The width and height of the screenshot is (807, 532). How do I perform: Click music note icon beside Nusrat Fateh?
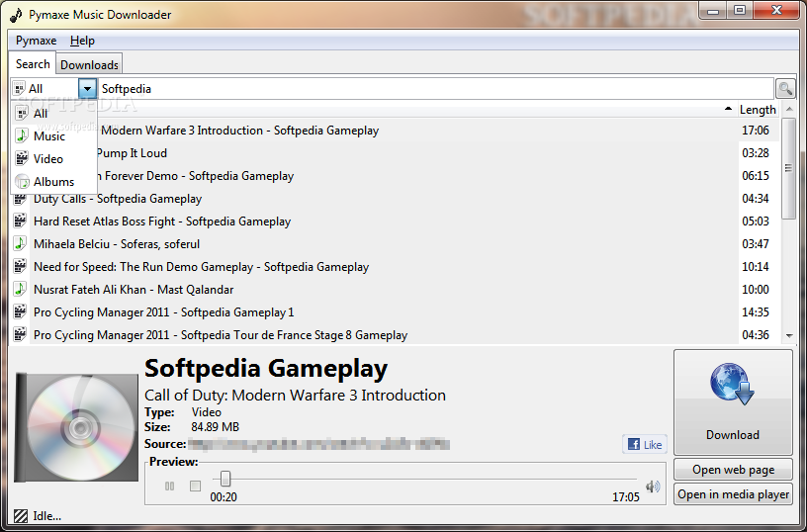(20, 289)
